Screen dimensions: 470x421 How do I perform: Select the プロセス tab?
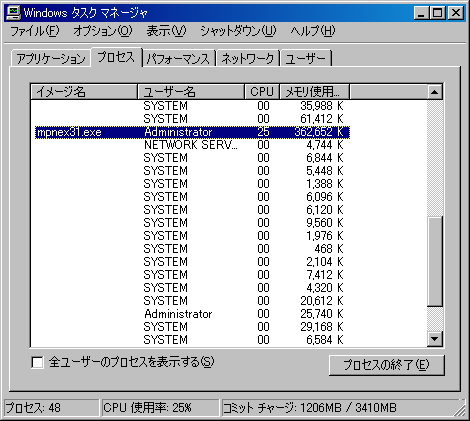tap(116, 57)
